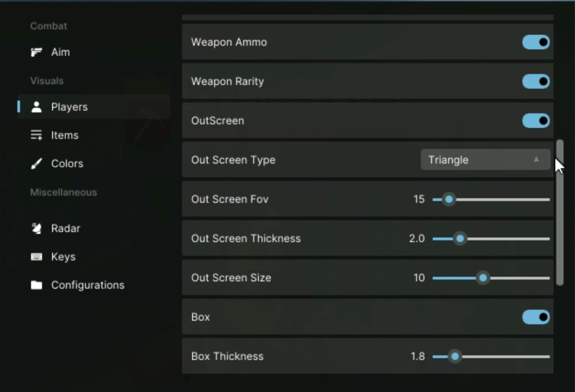Open Colors via the brush icon
Viewport: 575px width, 392px height.
click(x=37, y=164)
